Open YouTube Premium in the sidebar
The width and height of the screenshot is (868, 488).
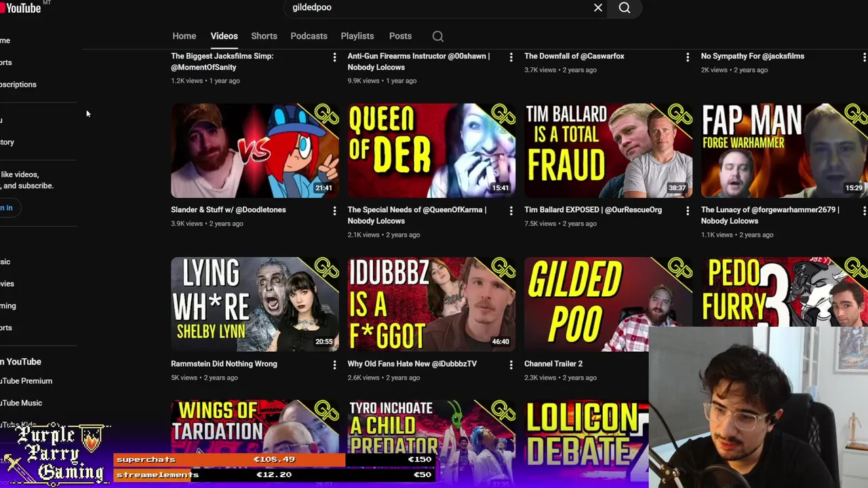[26, 381]
